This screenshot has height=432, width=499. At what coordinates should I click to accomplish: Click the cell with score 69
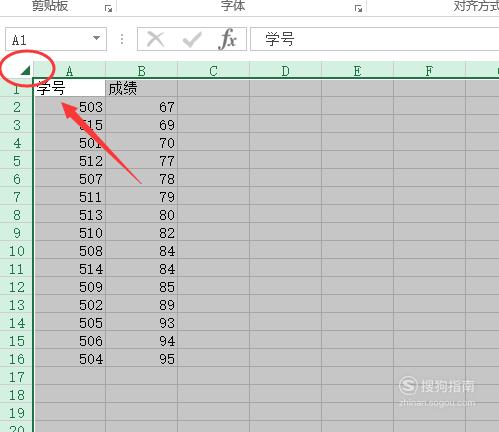coord(141,125)
